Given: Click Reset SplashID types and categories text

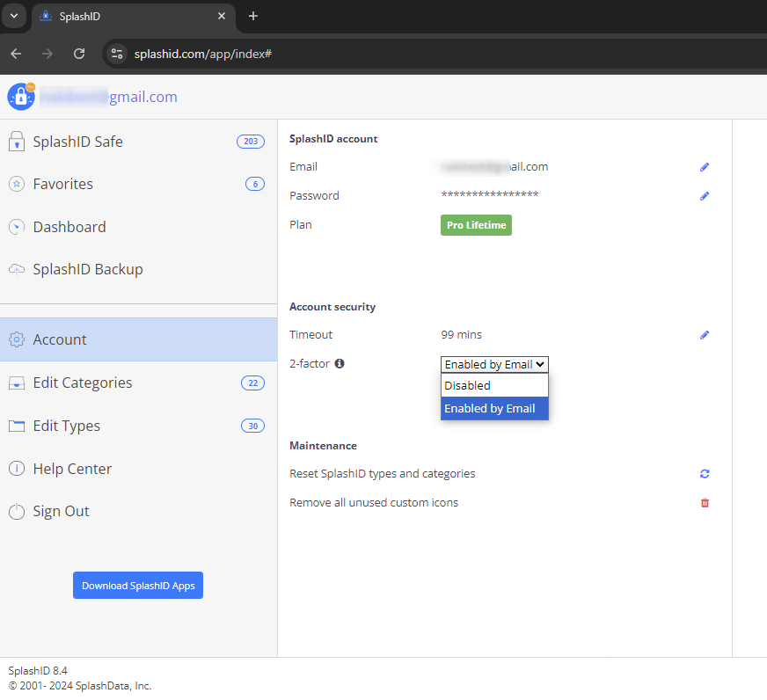Looking at the screenshot, I should tap(382, 473).
